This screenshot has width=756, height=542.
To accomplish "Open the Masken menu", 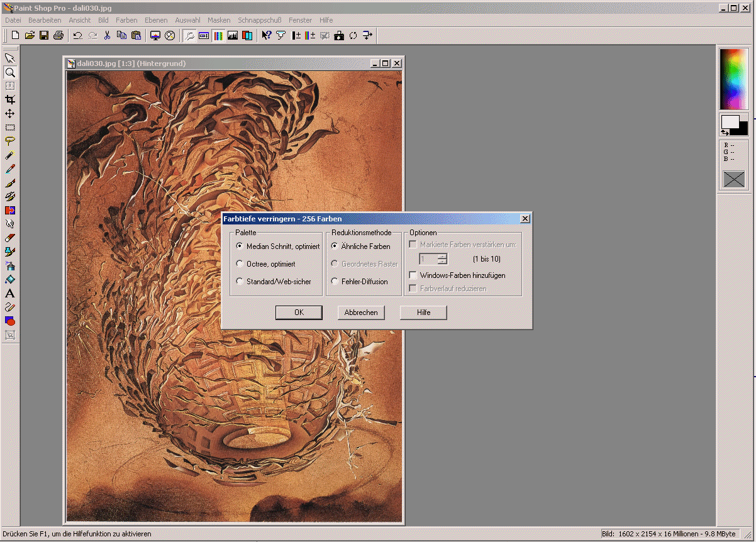I will 219,20.
